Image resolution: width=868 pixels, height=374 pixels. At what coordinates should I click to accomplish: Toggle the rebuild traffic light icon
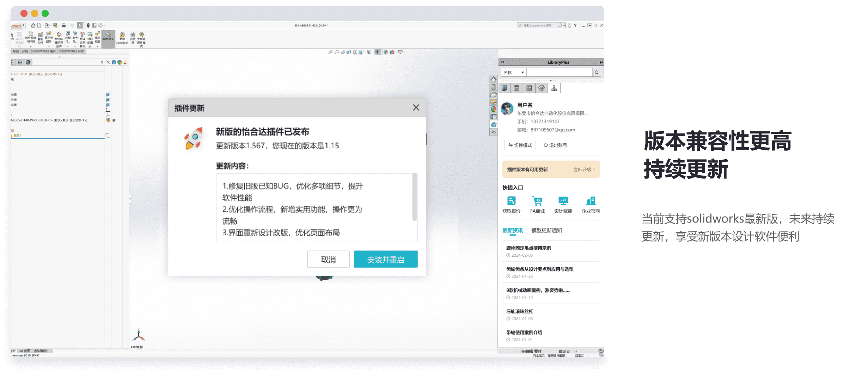88,25
